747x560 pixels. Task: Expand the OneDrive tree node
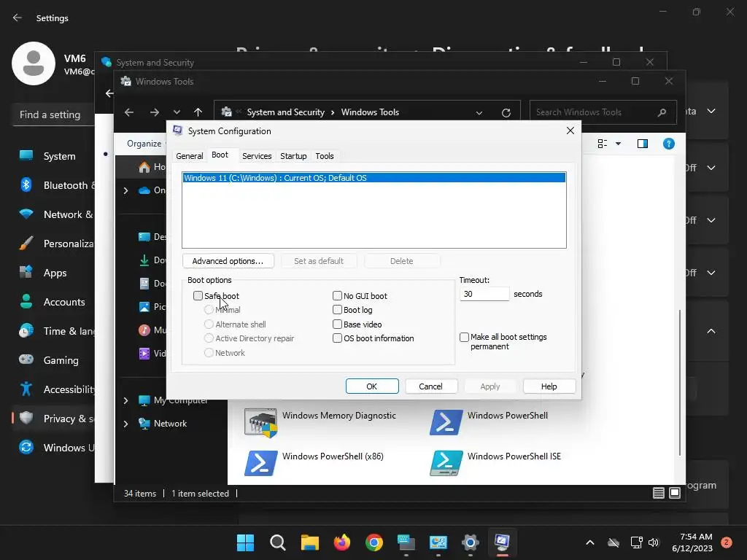point(125,190)
